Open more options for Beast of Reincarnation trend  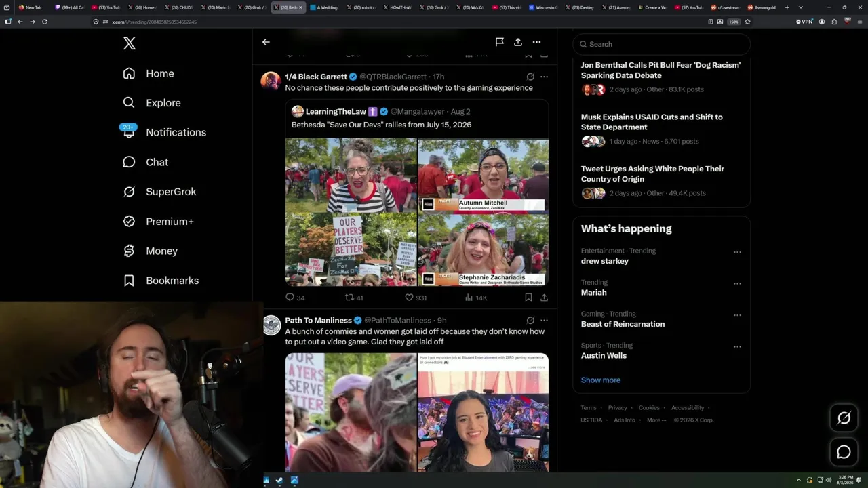click(x=737, y=315)
